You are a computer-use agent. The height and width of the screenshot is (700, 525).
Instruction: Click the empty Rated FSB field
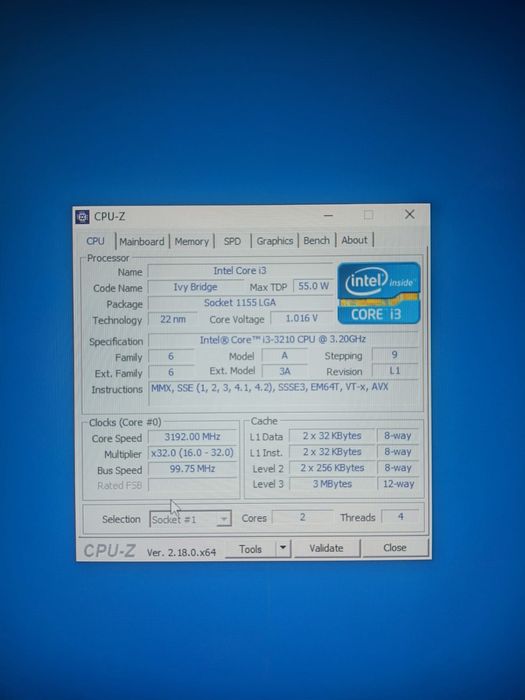192,485
